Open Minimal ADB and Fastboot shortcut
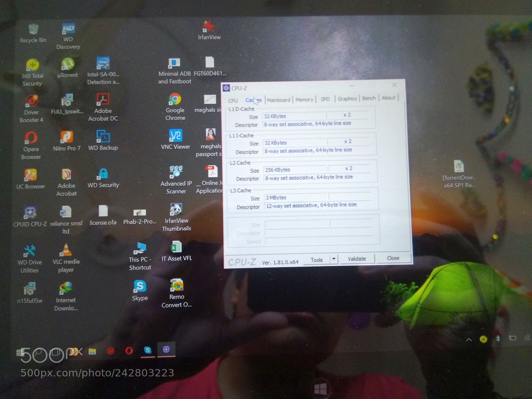The width and height of the screenshot is (532, 399). [175, 71]
